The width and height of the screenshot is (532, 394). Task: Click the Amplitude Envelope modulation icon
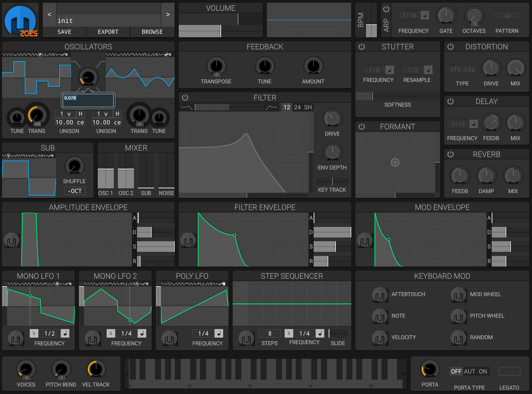tap(11, 241)
